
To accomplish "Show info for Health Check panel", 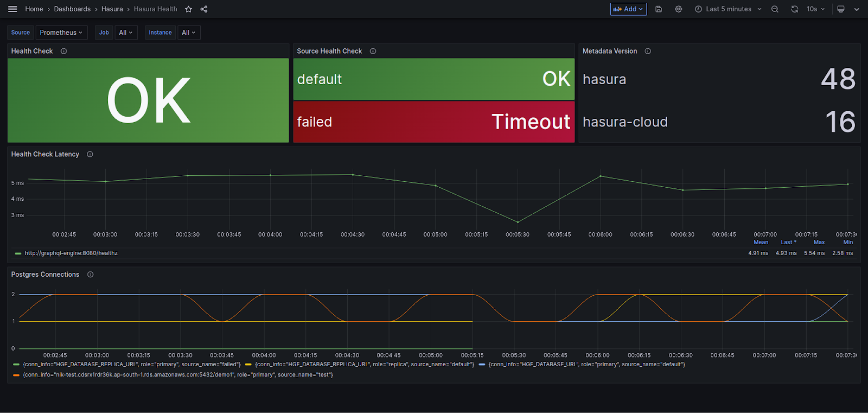I will [63, 51].
